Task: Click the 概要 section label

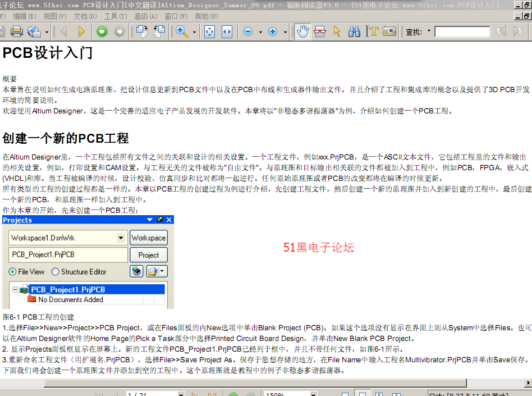Action: click(x=10, y=79)
